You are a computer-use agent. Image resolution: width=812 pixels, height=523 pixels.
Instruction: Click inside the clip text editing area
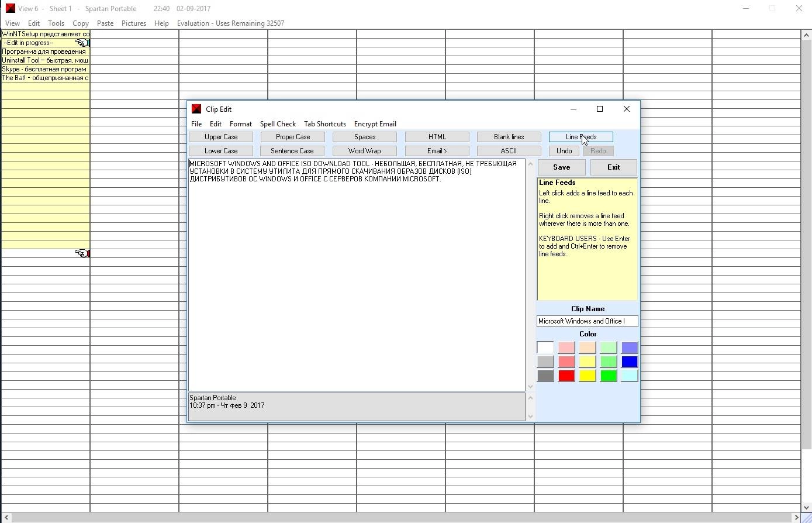(357, 275)
